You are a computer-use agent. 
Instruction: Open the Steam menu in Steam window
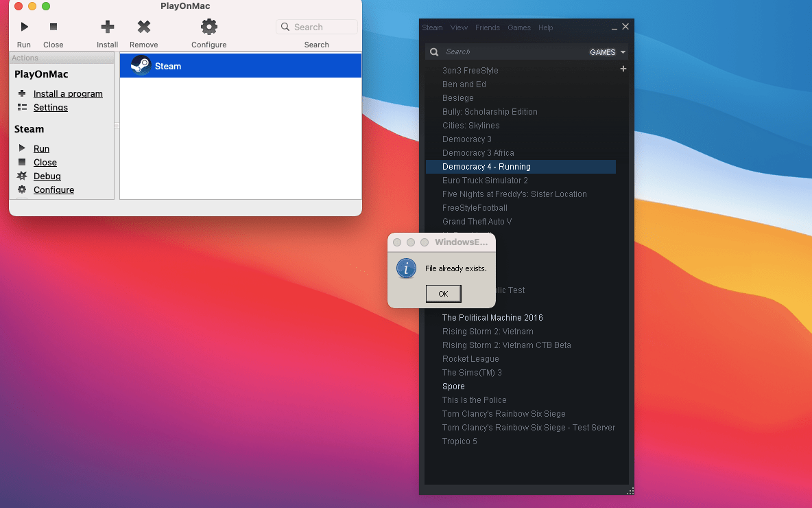coord(433,27)
